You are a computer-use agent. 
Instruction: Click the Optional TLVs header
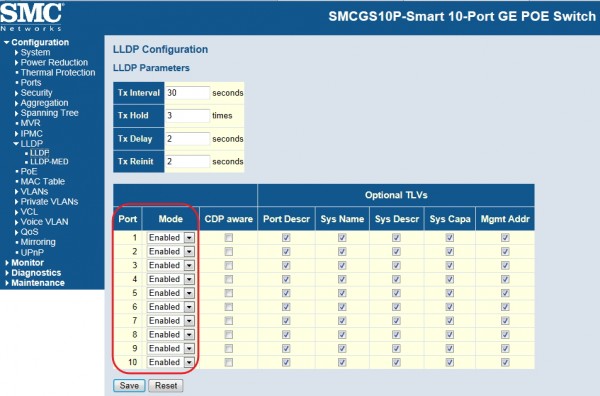click(x=396, y=195)
